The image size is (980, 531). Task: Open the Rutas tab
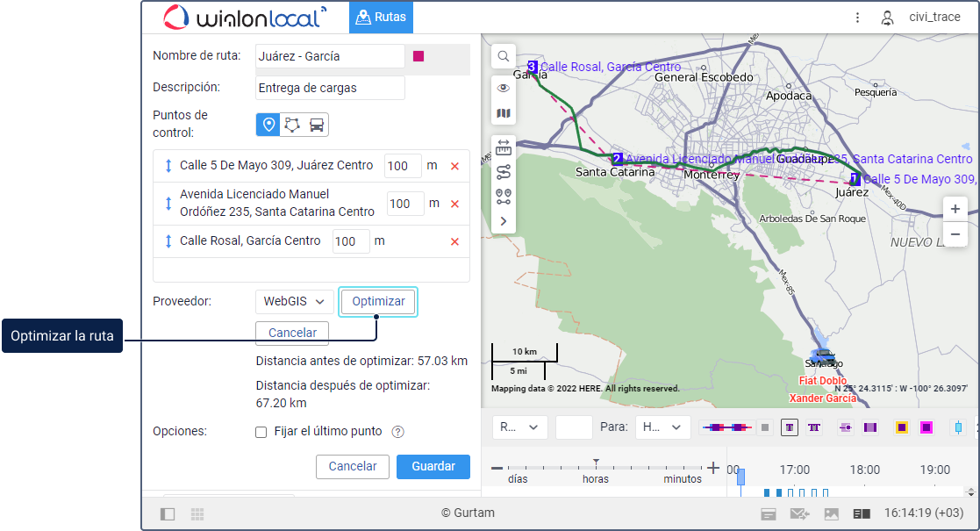tap(381, 17)
